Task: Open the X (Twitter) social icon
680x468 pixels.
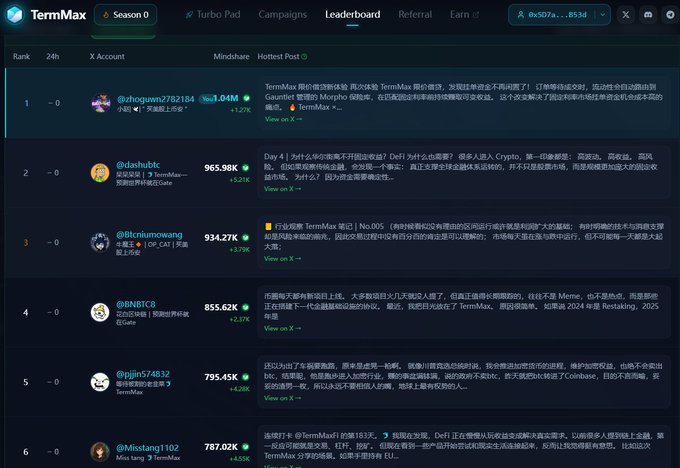Action: point(626,15)
